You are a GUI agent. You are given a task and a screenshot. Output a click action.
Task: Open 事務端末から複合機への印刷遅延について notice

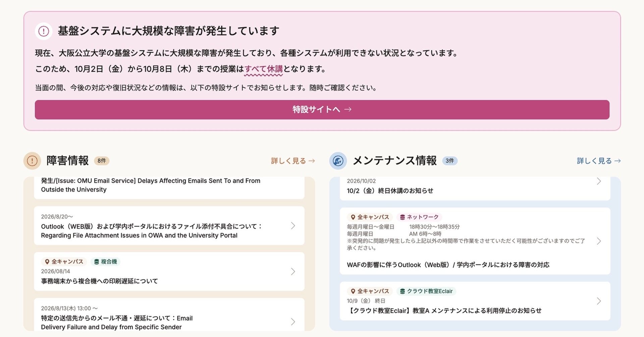click(169, 271)
